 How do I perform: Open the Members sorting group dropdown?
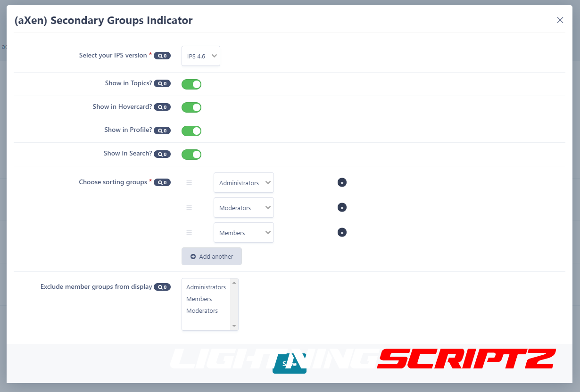click(244, 233)
